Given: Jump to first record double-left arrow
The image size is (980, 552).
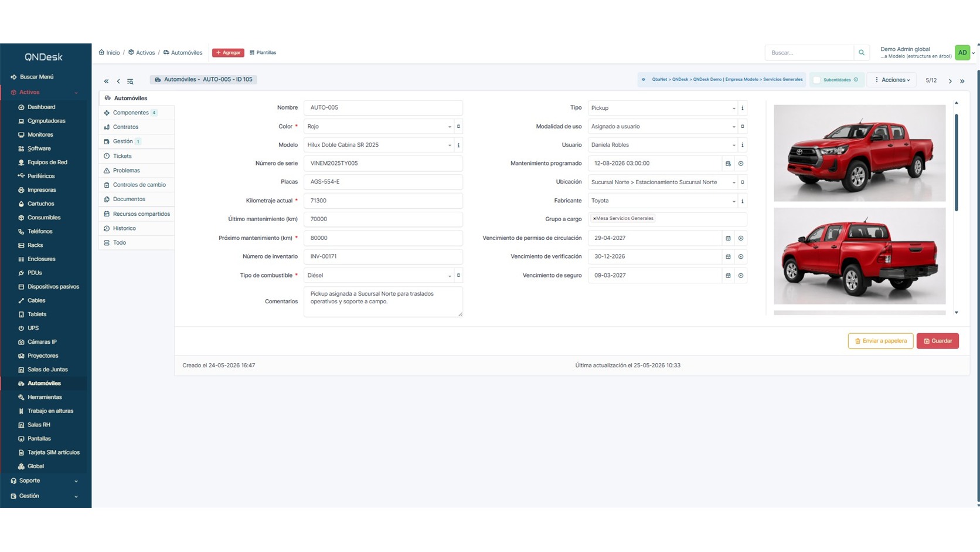Looking at the screenshot, I should [106, 82].
